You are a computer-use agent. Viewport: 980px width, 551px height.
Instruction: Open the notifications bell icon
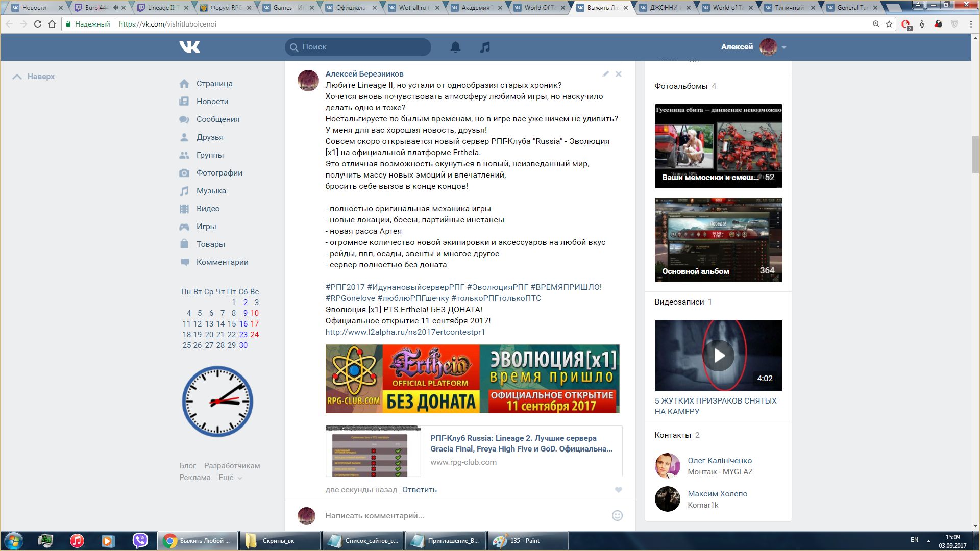455,47
